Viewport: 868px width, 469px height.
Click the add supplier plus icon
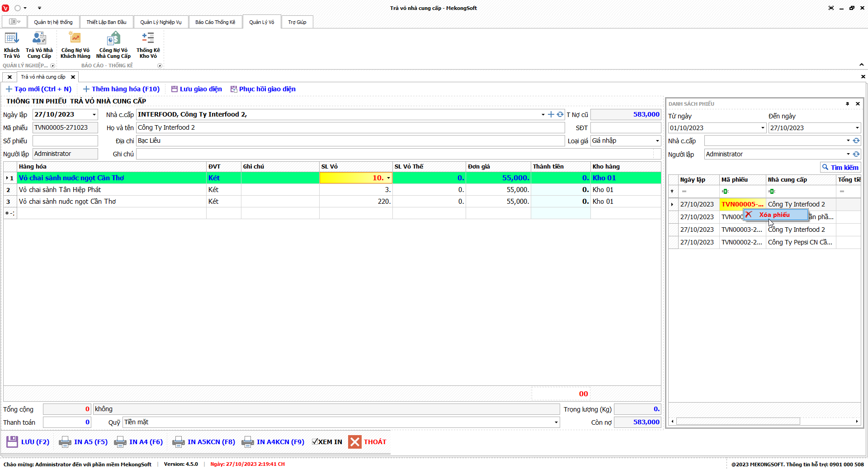point(551,115)
